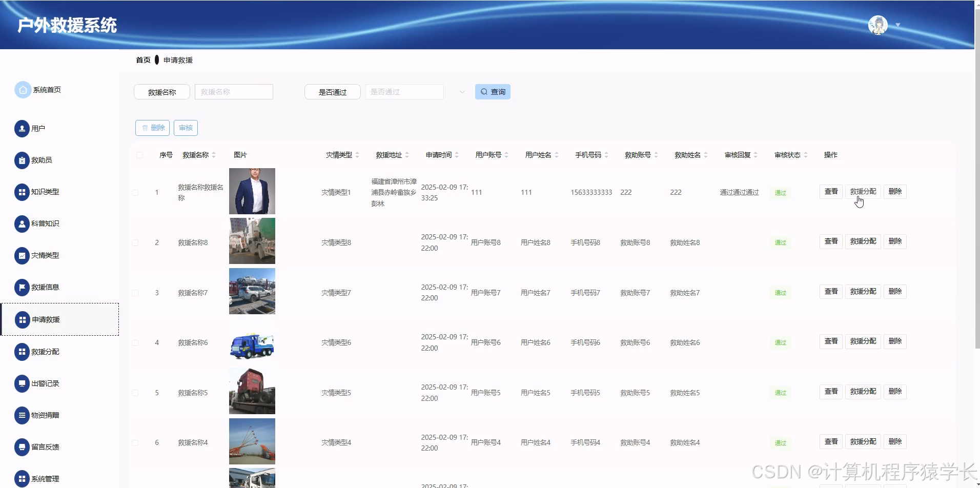Check the checkbox for row 救援名称8
The height and width of the screenshot is (488, 980).
(x=135, y=243)
